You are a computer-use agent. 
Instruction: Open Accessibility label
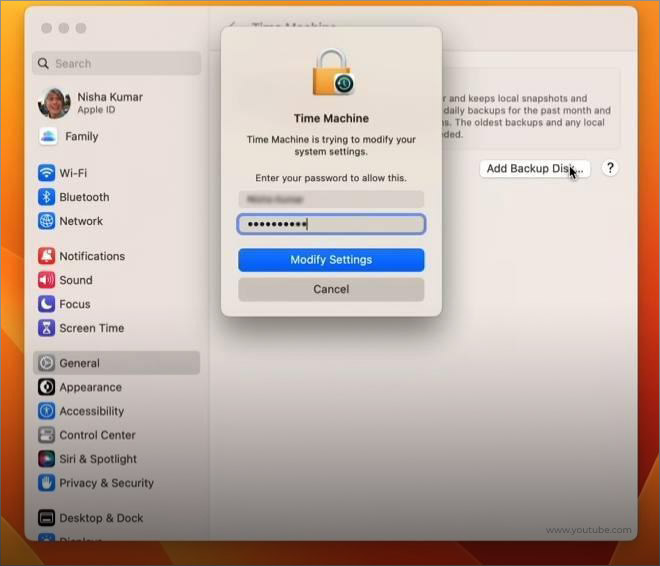coord(92,411)
